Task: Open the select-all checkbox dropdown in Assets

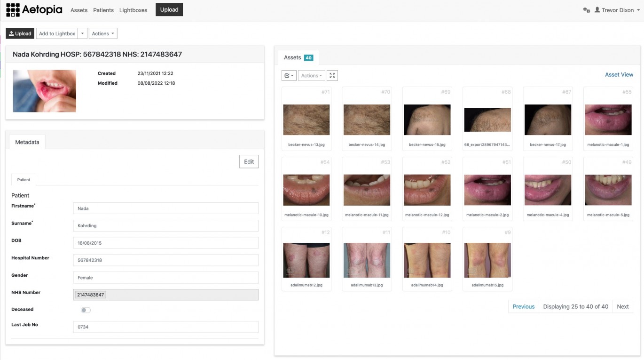Action: (x=289, y=75)
